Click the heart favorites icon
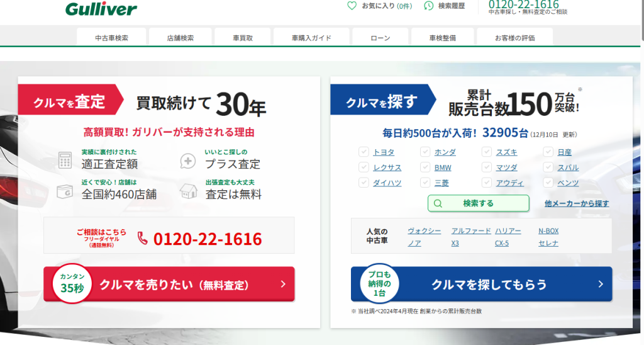Screen dimensions: 644x345 tap(352, 6)
